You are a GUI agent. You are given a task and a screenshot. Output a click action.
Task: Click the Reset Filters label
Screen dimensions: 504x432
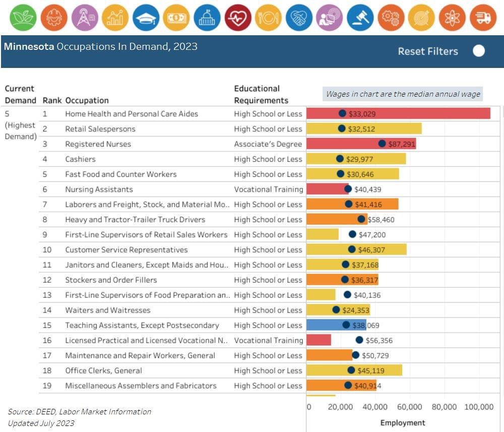(428, 51)
